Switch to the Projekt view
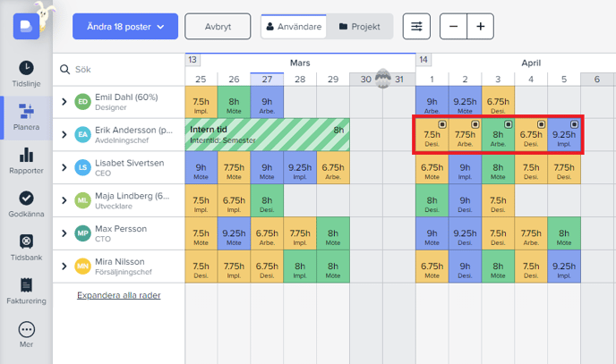Viewport: 616px width, 364px height. 359,27
